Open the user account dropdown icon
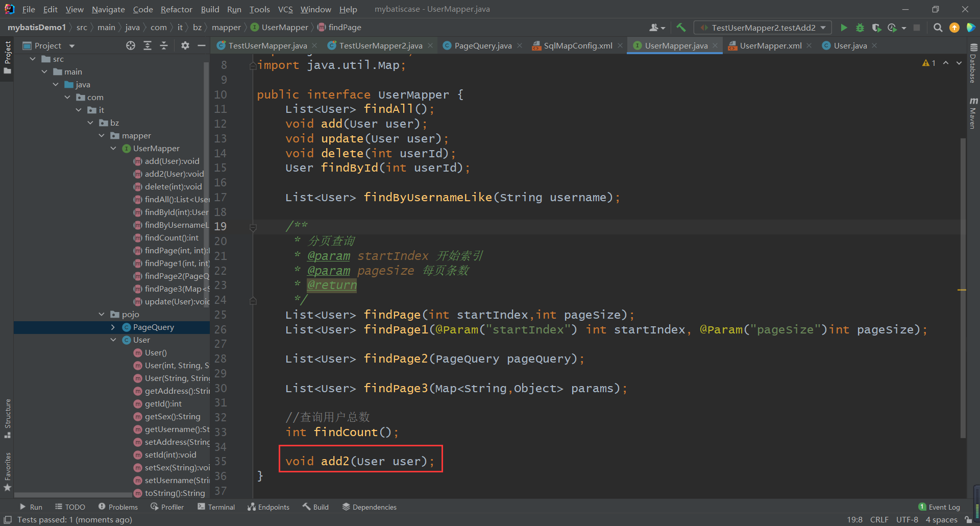 click(x=657, y=28)
